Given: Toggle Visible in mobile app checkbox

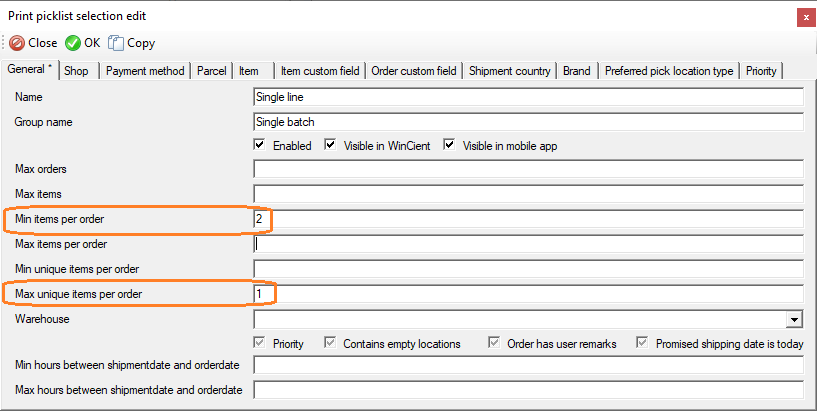Looking at the screenshot, I should [x=449, y=145].
